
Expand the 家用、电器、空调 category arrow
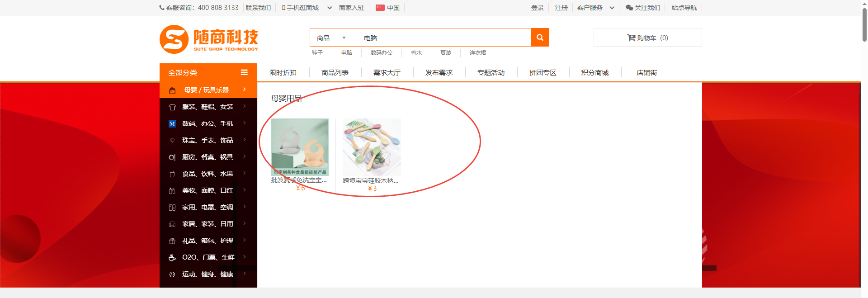click(x=245, y=207)
